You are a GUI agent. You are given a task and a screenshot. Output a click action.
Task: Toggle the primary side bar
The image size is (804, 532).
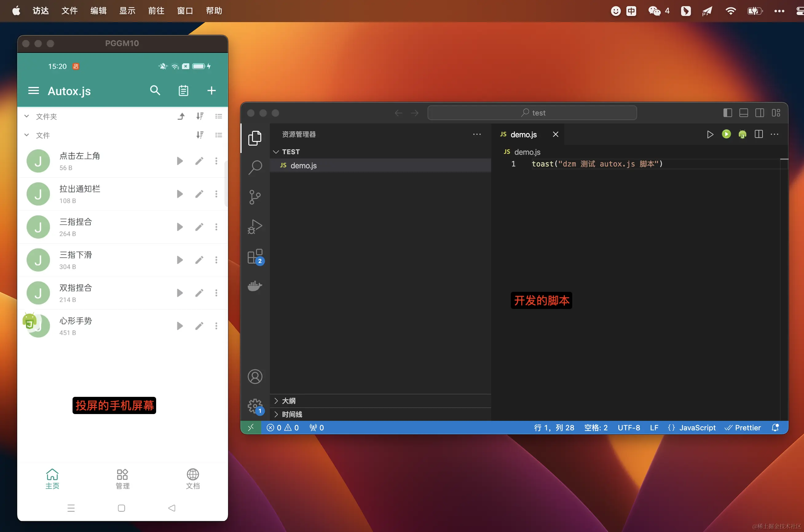pyautogui.click(x=727, y=113)
